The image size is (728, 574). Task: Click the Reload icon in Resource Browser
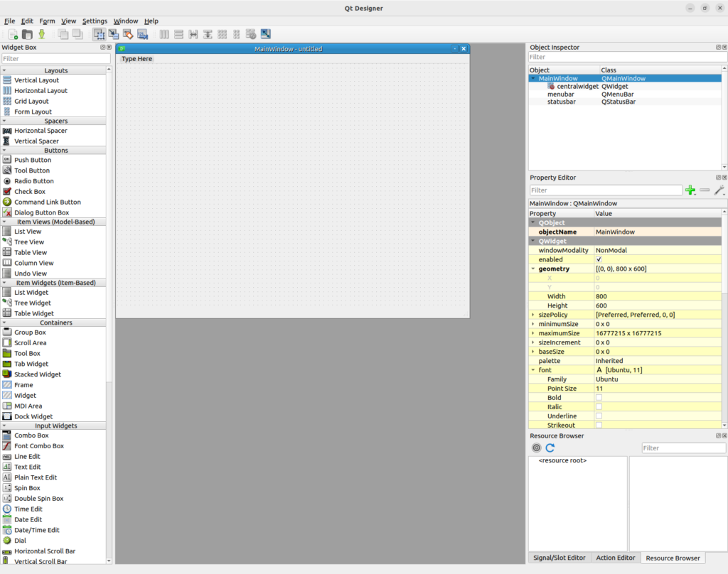click(x=550, y=448)
